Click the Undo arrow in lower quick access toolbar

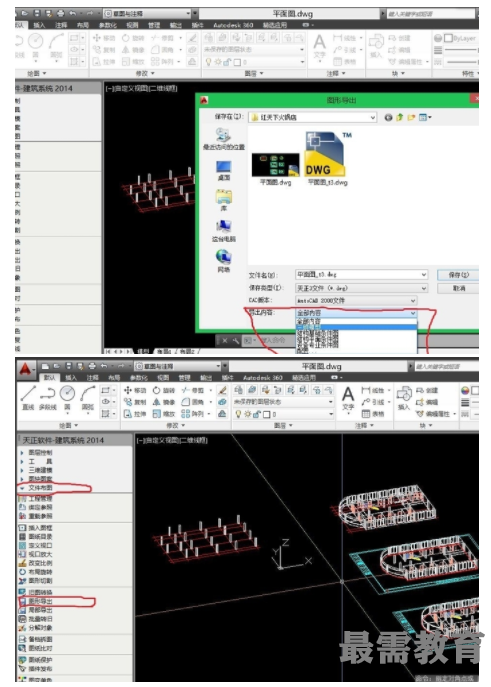coord(104,366)
